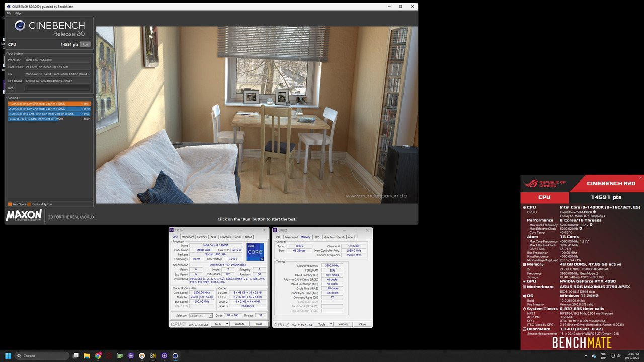
Task: Click the Cinebench logo icon
Action: click(20, 26)
